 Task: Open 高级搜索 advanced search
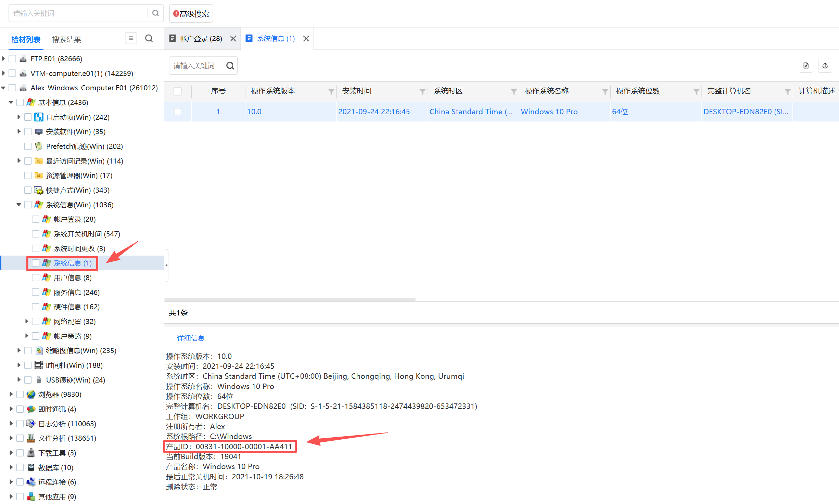[191, 14]
